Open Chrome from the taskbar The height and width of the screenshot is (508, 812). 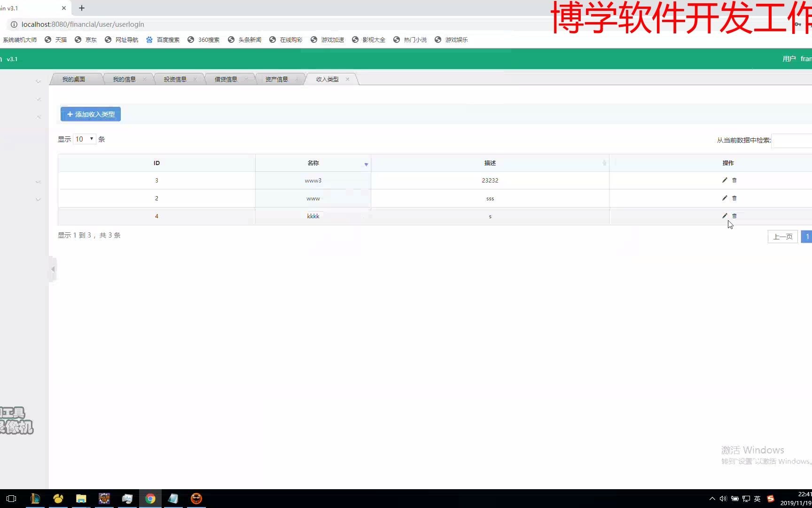[150, 499]
